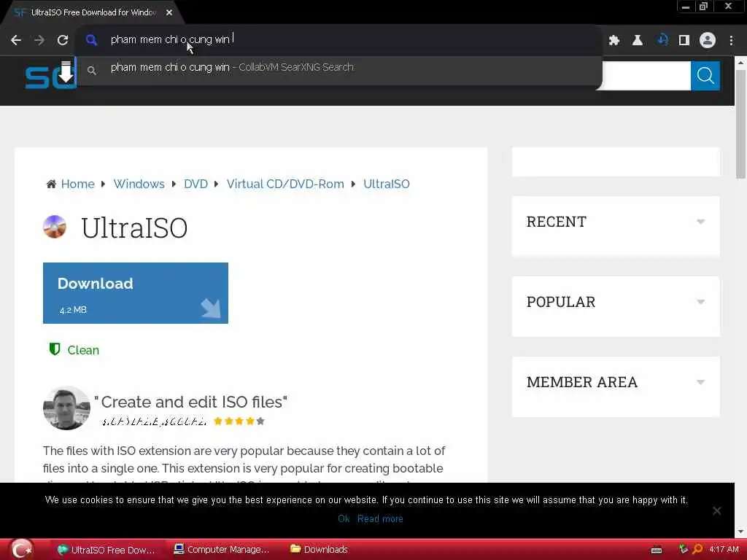Viewport: 747px width, 560px height.
Task: Close the UltraISO Free Download tab
Action: tap(169, 12)
